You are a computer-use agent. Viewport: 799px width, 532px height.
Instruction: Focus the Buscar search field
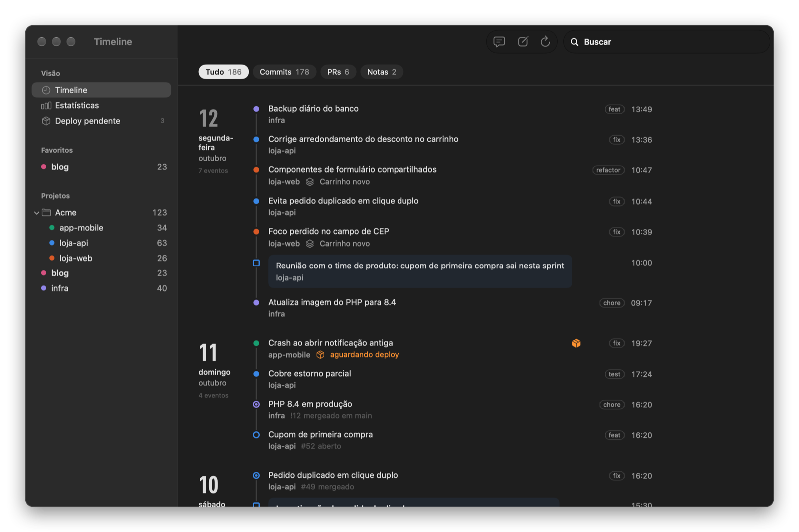coord(667,42)
